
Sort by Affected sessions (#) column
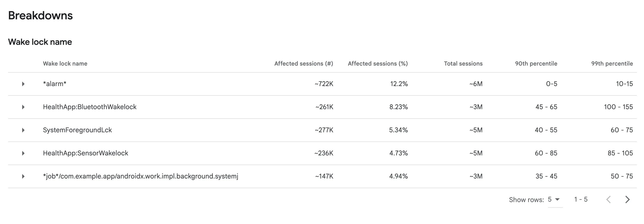click(x=304, y=64)
